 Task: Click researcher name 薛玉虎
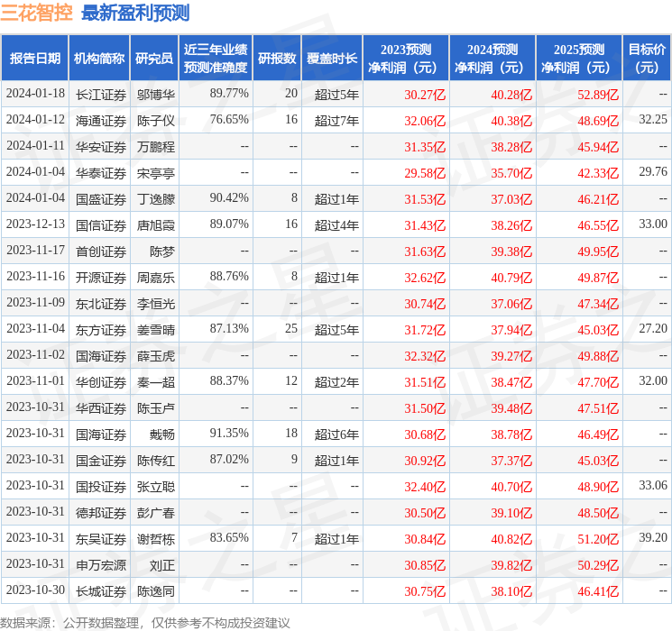click(156, 356)
